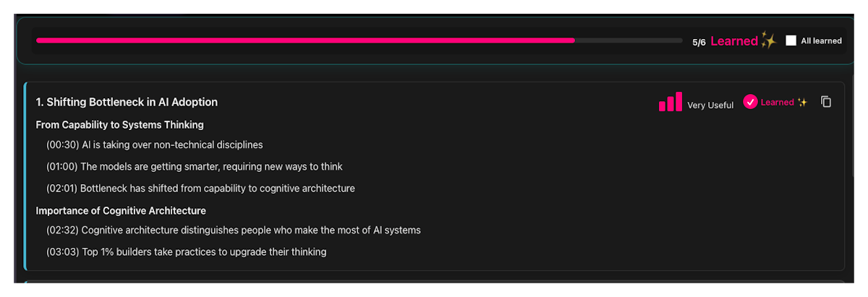Click the section's pink 'Learned' status label
This screenshot has height=297, width=868.
pyautogui.click(x=777, y=103)
